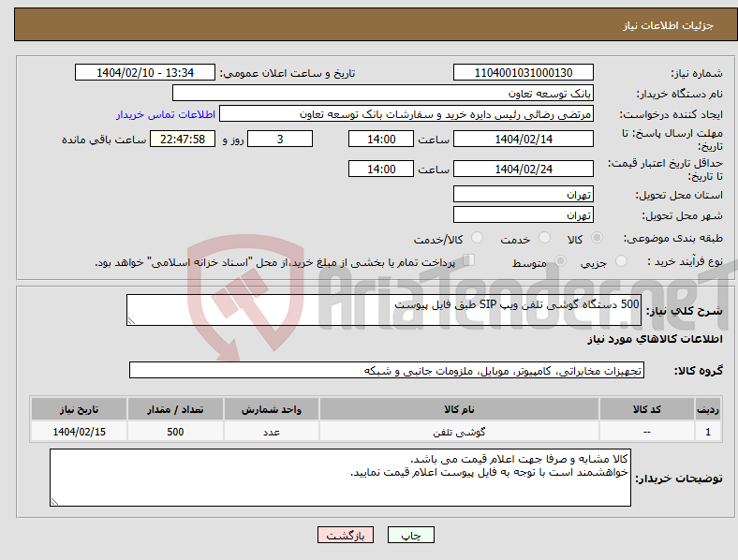This screenshot has width=738, height=560.
Task: Toggle the اسناد خزانه اسلامی payment checkbox
Action: 469,260
